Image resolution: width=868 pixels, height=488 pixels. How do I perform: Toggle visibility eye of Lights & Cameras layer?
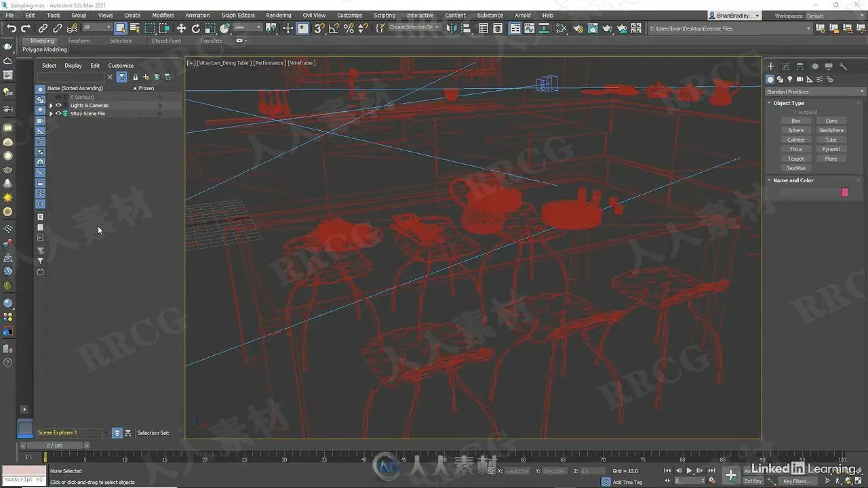point(58,106)
